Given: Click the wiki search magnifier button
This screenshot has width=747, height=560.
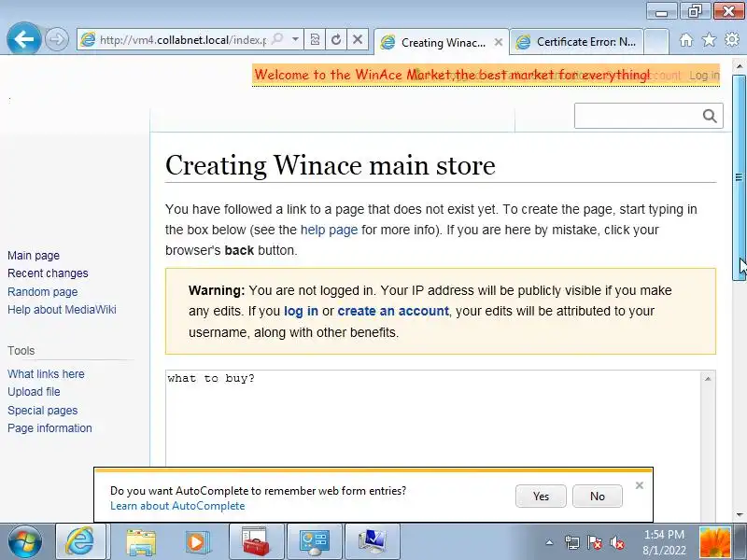Looking at the screenshot, I should pyautogui.click(x=710, y=116).
